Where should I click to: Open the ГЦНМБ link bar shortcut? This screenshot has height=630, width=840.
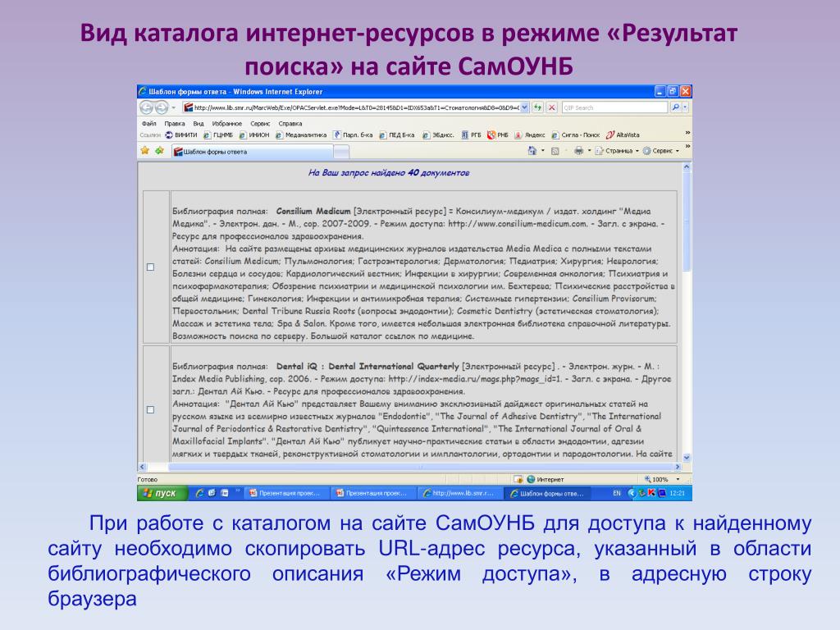pos(218,135)
